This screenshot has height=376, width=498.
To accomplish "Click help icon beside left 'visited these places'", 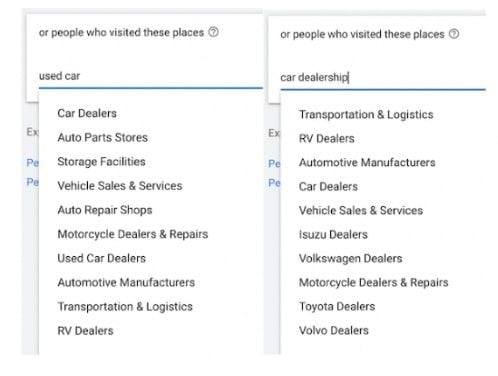I will click(213, 32).
